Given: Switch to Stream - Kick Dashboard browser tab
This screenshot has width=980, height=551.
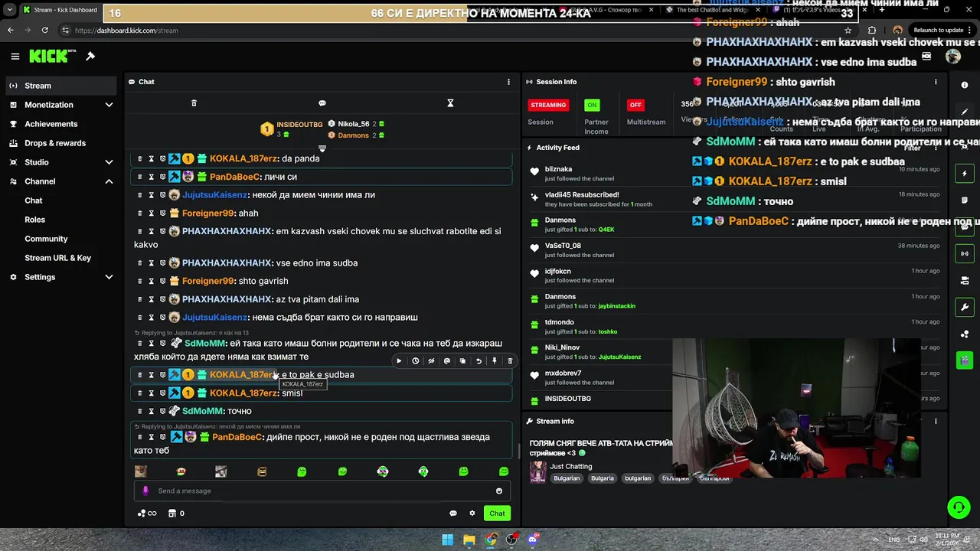Looking at the screenshot, I should click(60, 10).
